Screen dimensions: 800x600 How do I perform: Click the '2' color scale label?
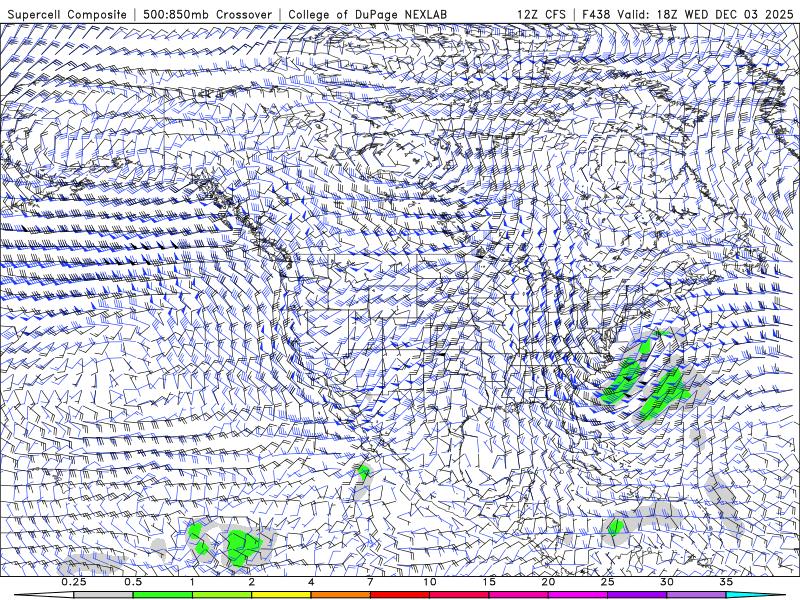252,582
